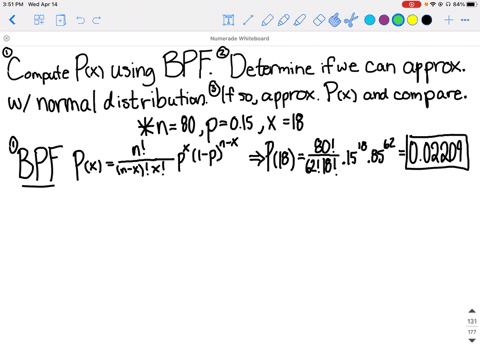
Task: Undo the last stroke
Action: pyautogui.click(x=80, y=20)
